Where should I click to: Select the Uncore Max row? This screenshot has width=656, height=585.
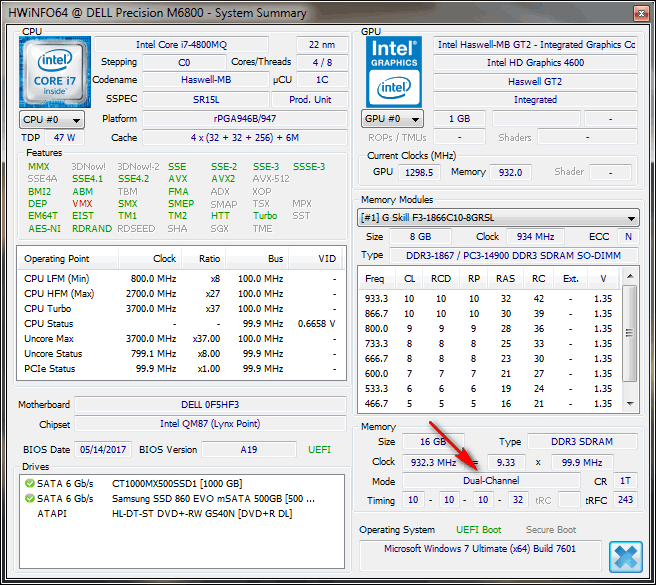pos(181,339)
